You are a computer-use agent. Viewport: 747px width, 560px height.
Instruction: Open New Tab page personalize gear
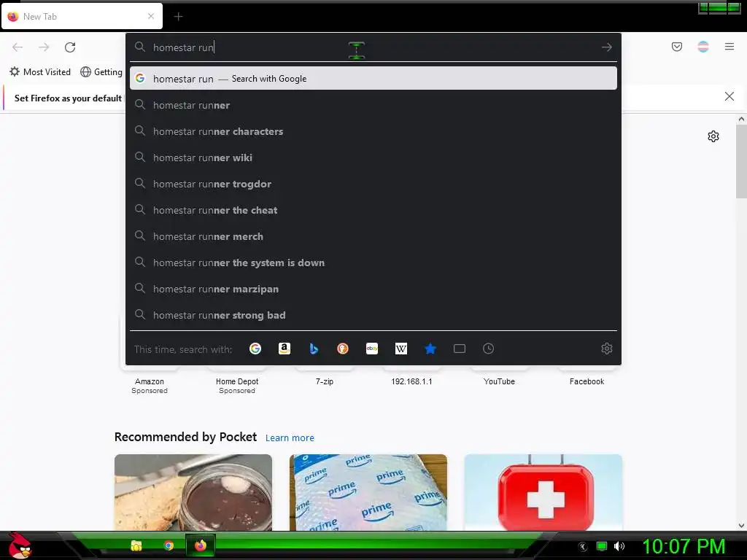[x=713, y=136]
